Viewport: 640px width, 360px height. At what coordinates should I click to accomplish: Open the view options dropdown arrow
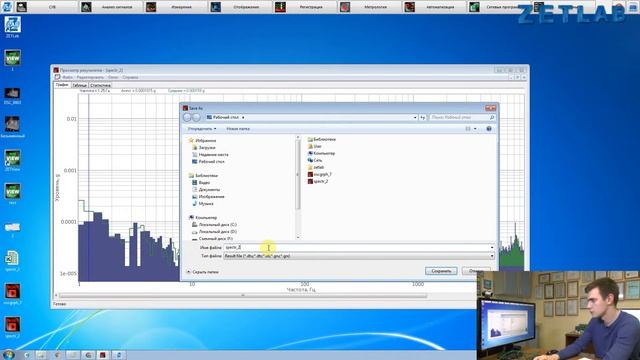click(x=475, y=129)
